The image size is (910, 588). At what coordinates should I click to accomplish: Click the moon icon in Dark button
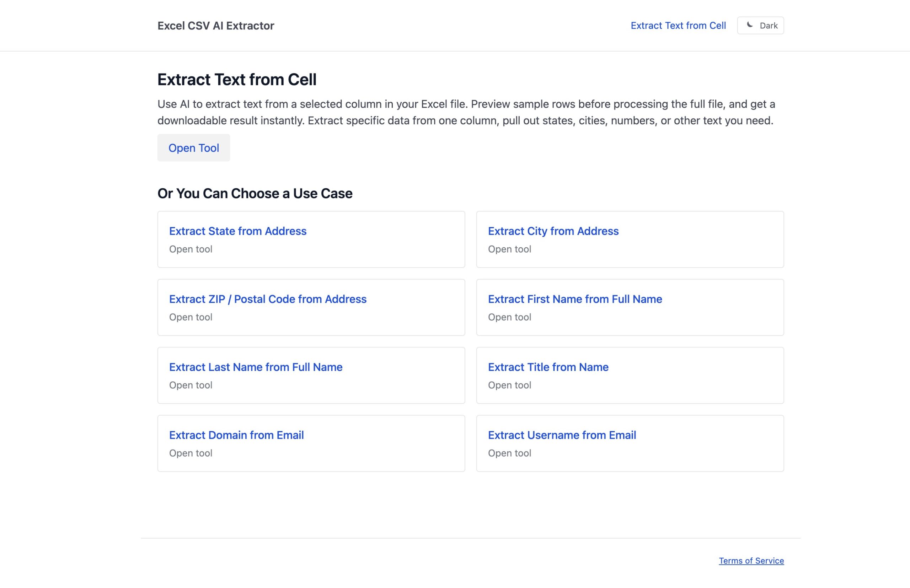[750, 25]
